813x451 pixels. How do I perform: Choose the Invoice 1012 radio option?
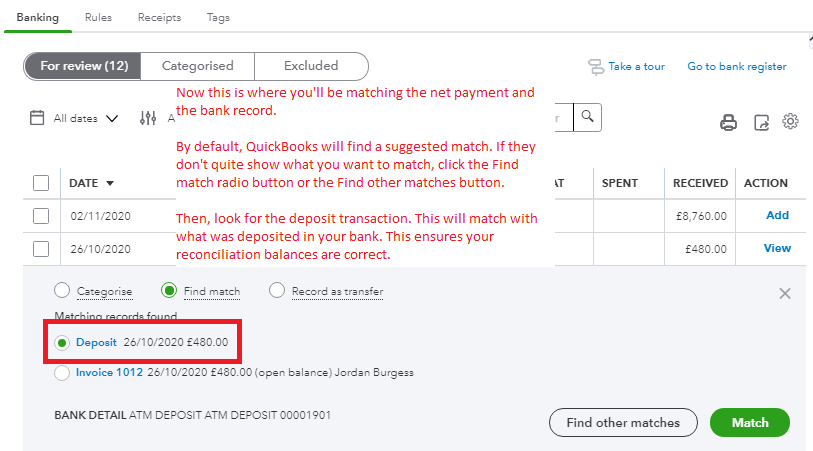pos(62,373)
